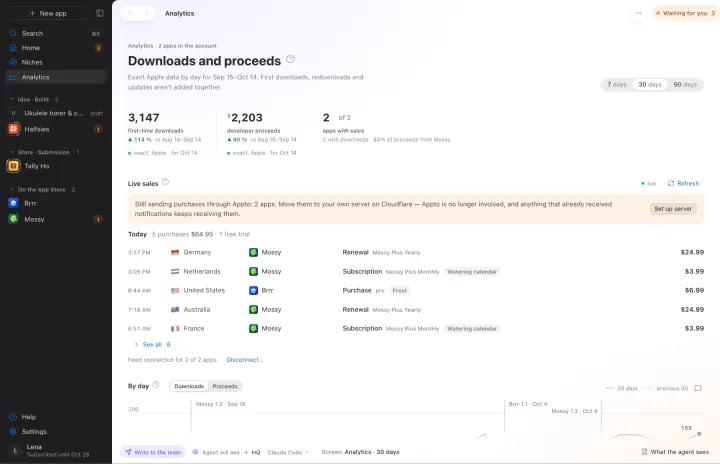Click the help icon beside By day
The height and width of the screenshot is (464, 720).
click(x=156, y=385)
